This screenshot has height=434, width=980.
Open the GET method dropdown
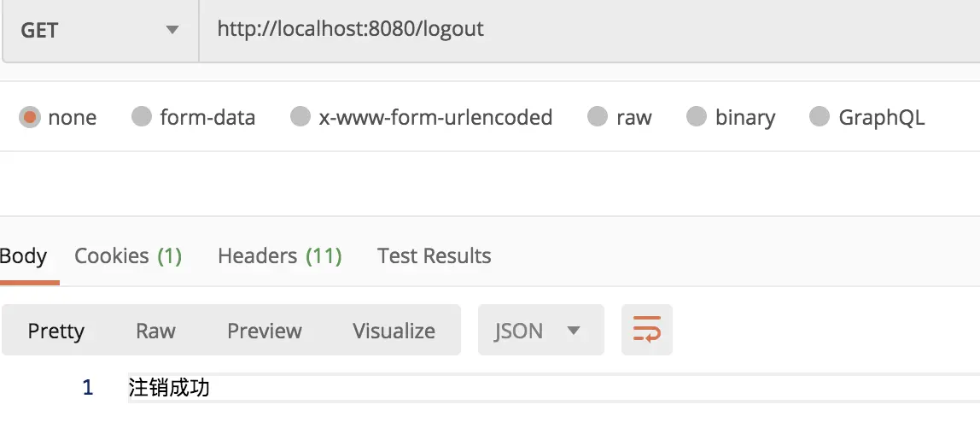pyautogui.click(x=100, y=30)
